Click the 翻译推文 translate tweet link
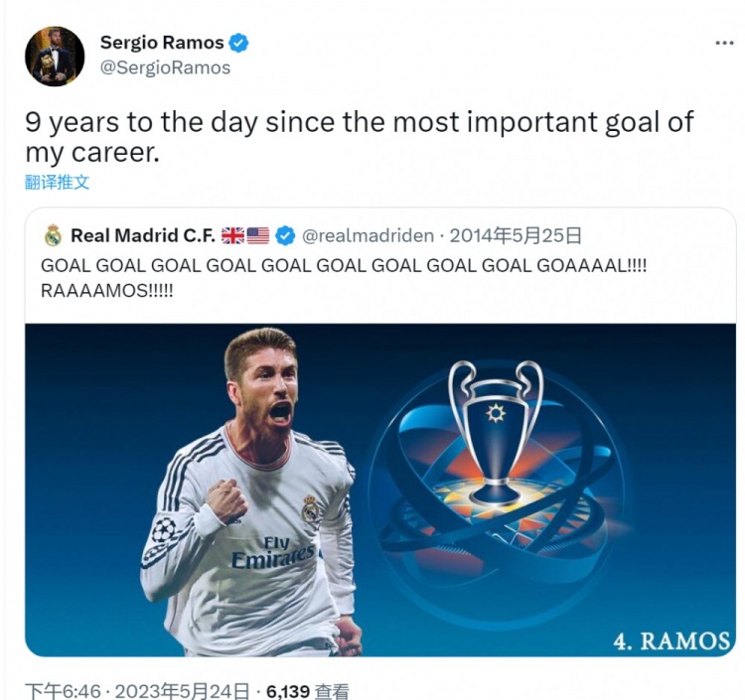745x700 pixels. tap(57, 182)
